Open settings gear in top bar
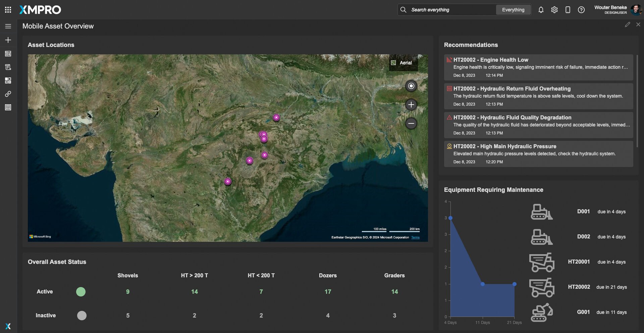The height and width of the screenshot is (333, 644). tap(554, 10)
